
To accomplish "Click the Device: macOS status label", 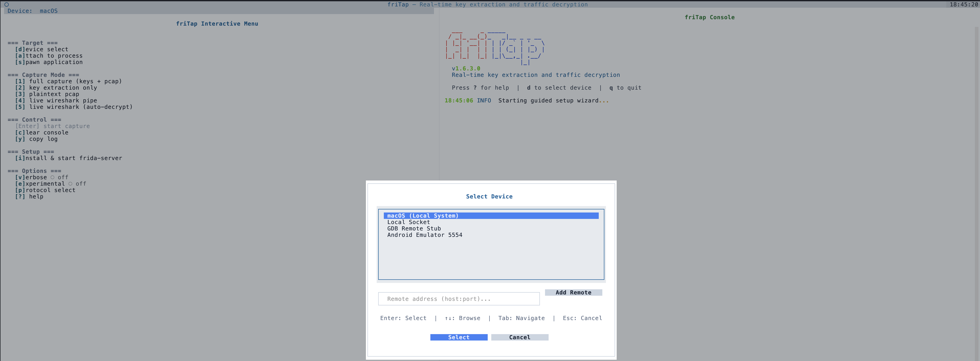I will click(x=33, y=11).
